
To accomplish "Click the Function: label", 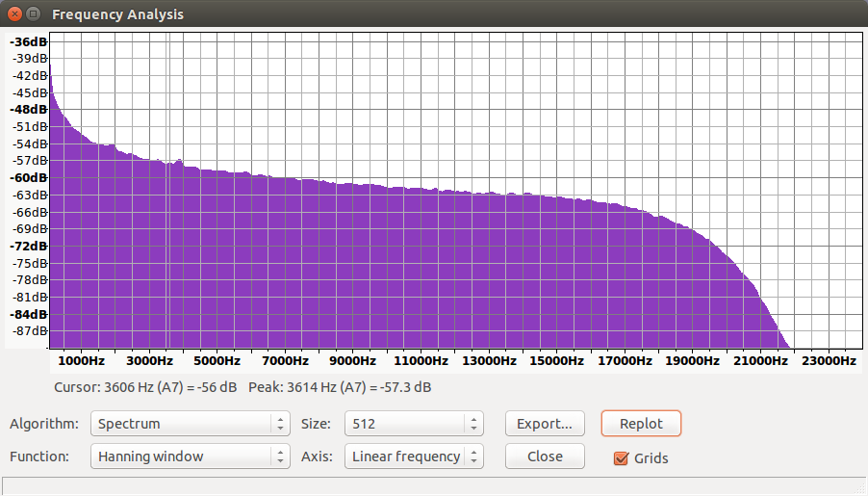I will coord(39,457).
